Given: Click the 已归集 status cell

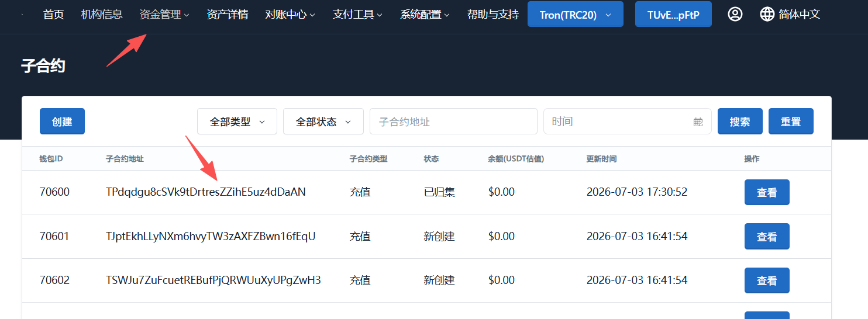Looking at the screenshot, I should click(439, 192).
